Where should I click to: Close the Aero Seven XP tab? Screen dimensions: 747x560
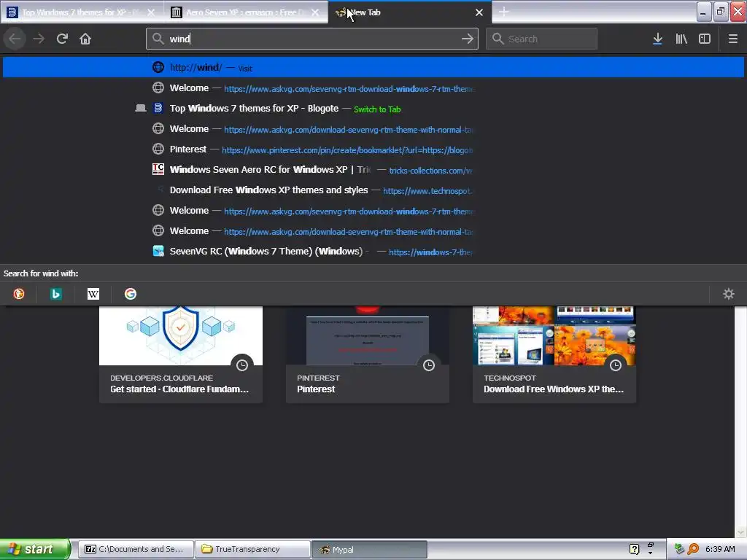(x=315, y=12)
